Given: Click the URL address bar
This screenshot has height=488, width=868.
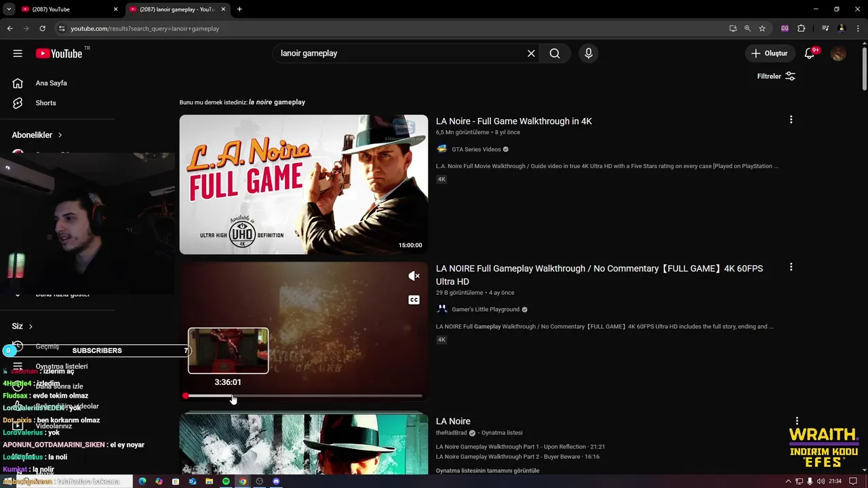Looking at the screenshot, I should tap(393, 28).
